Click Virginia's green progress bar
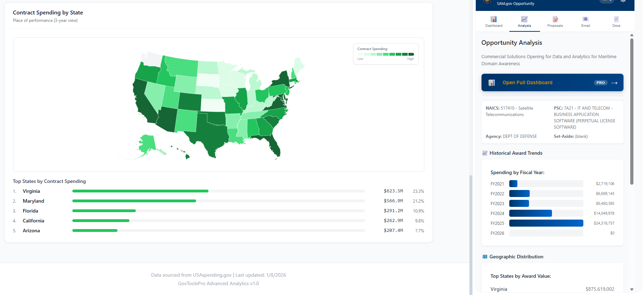 [140, 191]
